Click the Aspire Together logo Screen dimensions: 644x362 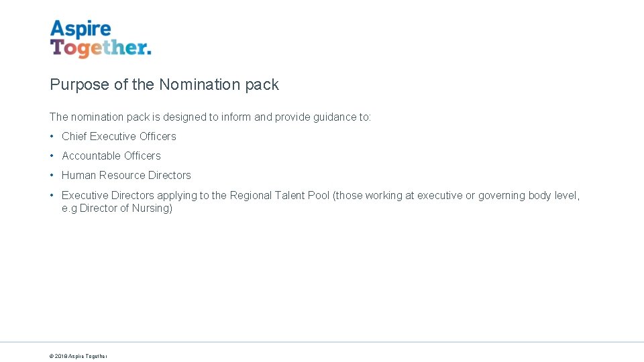tap(100, 39)
